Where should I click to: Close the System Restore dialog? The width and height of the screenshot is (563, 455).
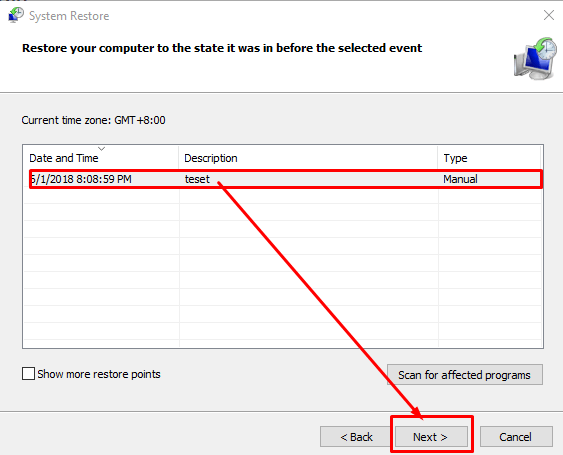[x=549, y=15]
